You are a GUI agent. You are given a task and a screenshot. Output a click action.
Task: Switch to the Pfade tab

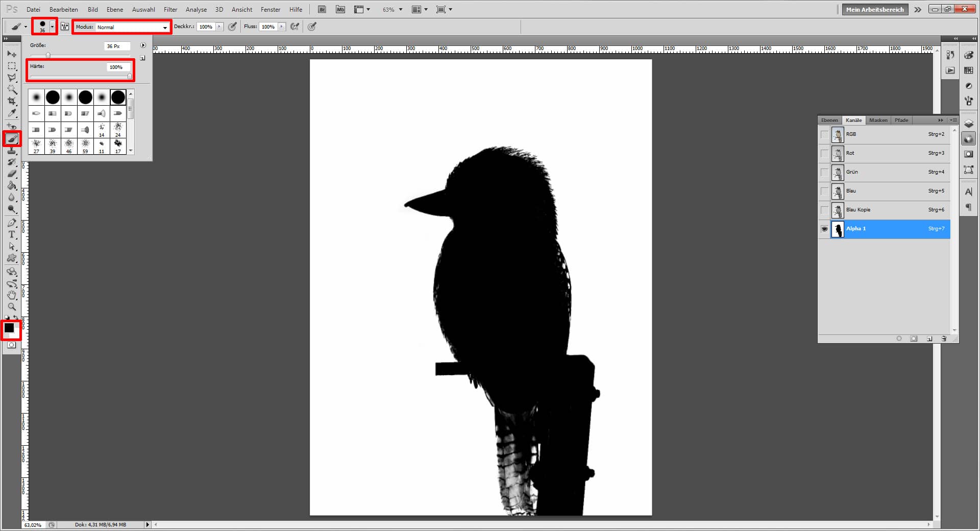(x=901, y=120)
